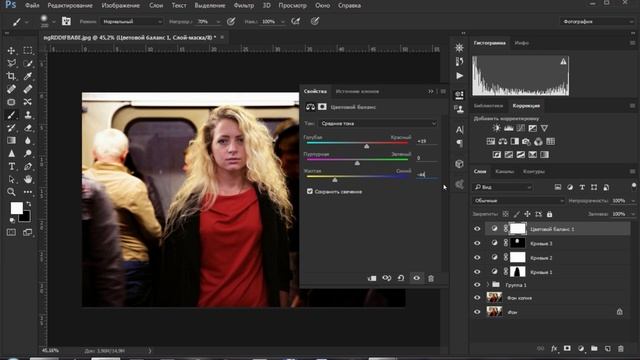Add layer mask at Layers bottom
Viewport: 640px width, 360px height.
pyautogui.click(x=567, y=349)
